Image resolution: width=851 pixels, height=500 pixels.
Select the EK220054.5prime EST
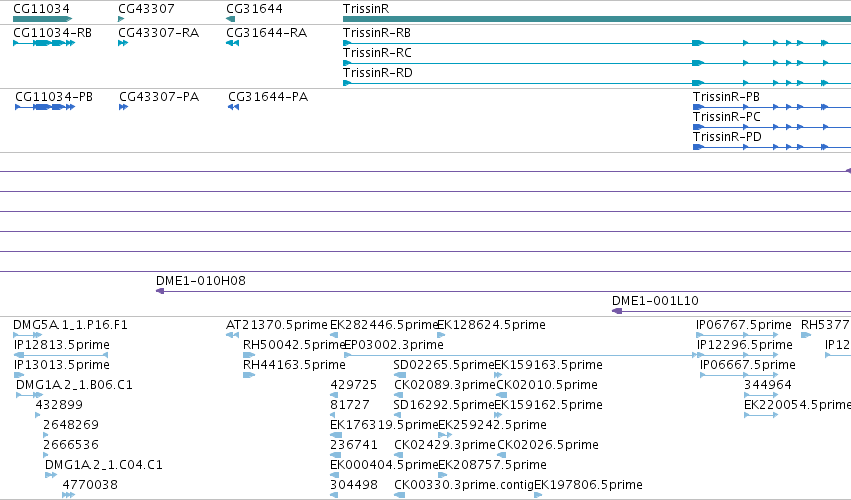click(797, 405)
